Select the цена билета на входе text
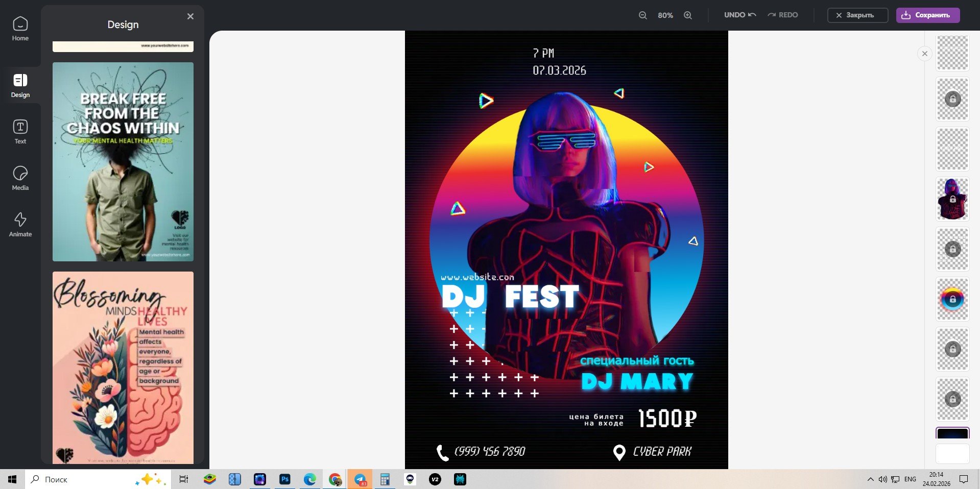 596,420
